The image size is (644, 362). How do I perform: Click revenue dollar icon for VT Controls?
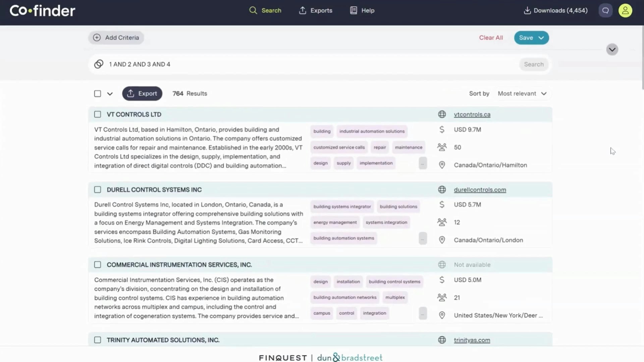coord(442,129)
